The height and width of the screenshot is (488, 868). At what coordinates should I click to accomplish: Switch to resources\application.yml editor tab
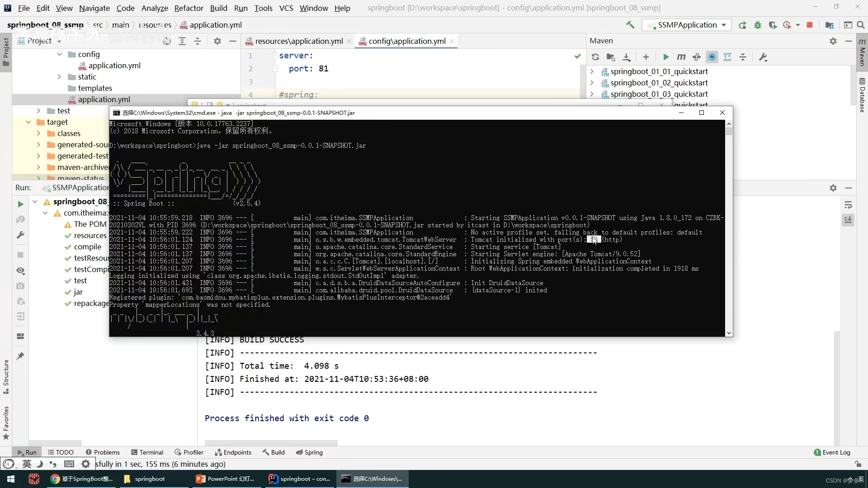[x=298, y=41]
